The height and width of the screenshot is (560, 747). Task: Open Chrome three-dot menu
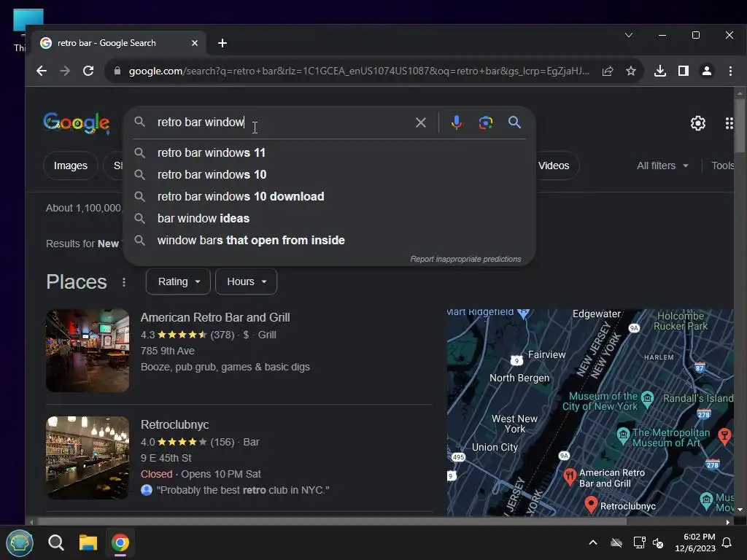pos(730,71)
